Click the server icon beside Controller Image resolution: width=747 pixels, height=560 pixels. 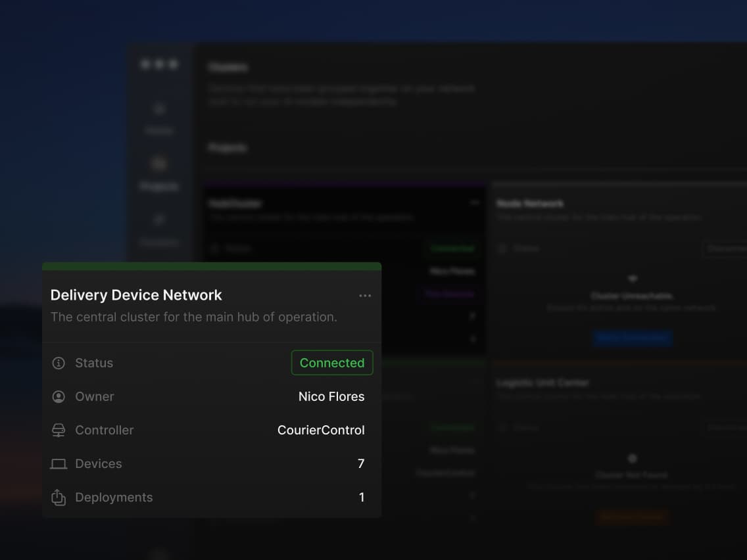coord(58,429)
